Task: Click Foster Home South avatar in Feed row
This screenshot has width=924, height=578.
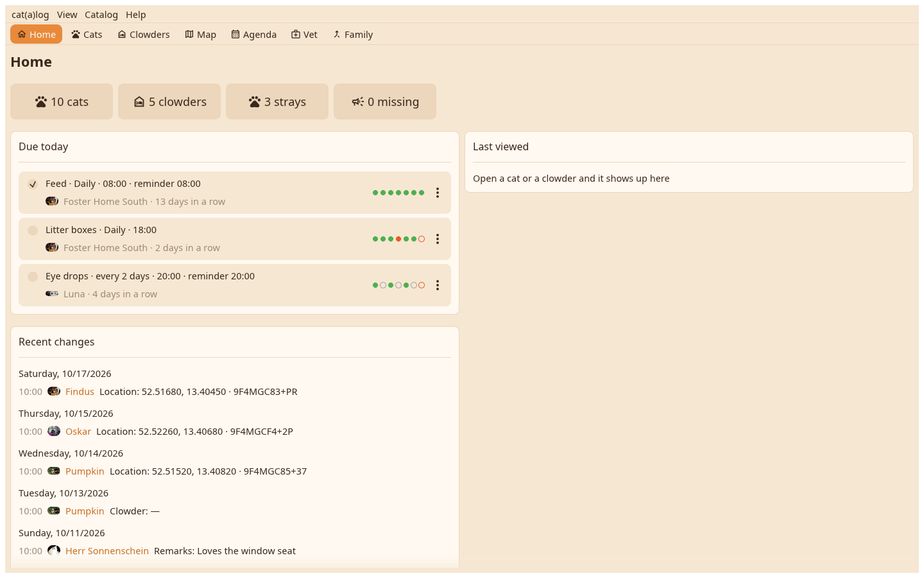Action: (52, 202)
